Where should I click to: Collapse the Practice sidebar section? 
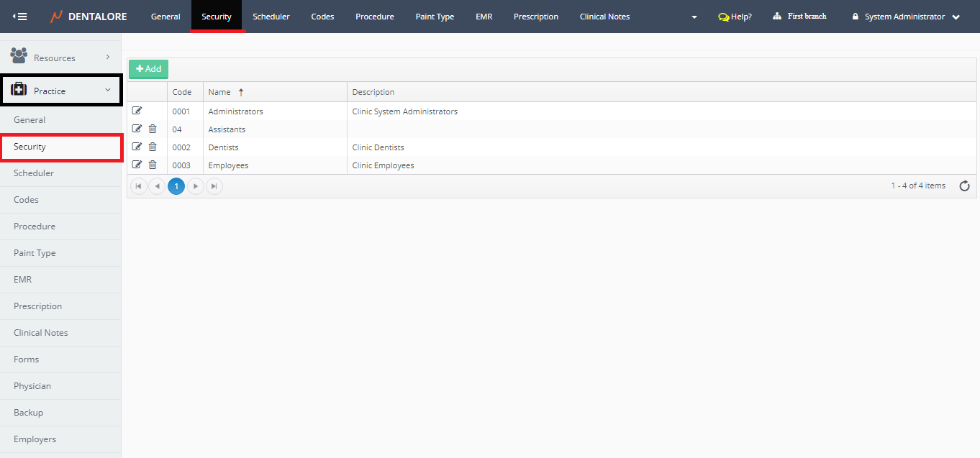(x=60, y=91)
